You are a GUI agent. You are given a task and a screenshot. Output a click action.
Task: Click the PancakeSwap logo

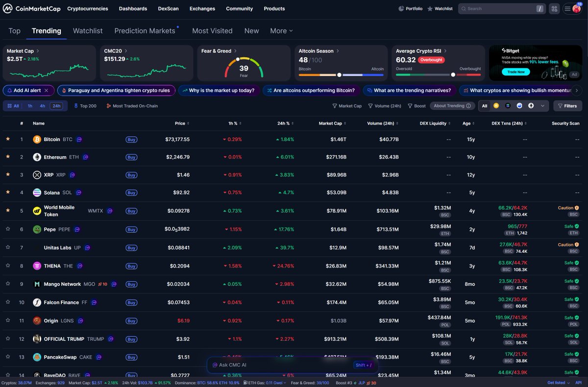[x=37, y=357]
